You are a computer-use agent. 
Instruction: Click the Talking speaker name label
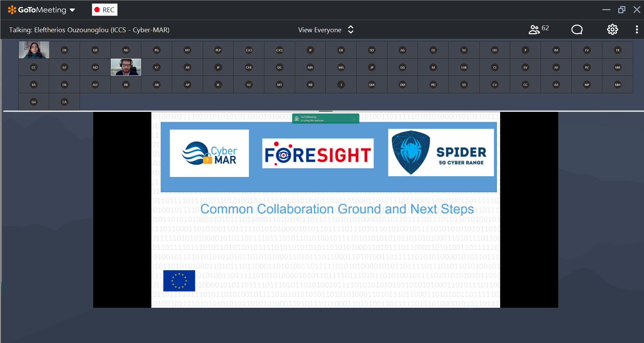coord(89,30)
